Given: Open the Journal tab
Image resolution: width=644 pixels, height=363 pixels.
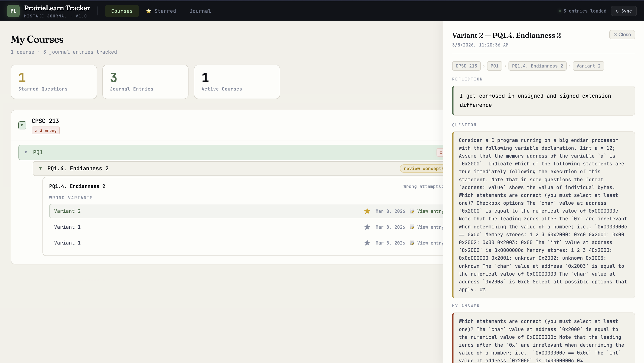Looking at the screenshot, I should (x=200, y=11).
